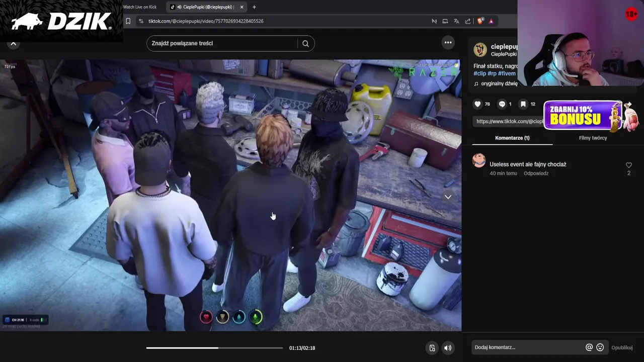Click the crossed-out N icon in address bar
Image resolution: width=644 pixels, height=362 pixels.
point(434,21)
